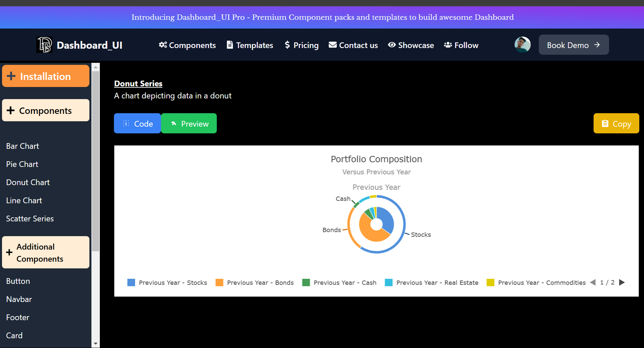Click the Book Demo button
The width and height of the screenshot is (644, 348).
click(x=573, y=45)
